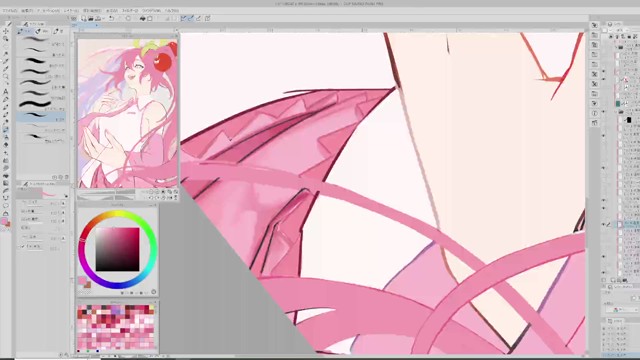
Task: Toggle the checked checkbox in tool property panel
Action: tap(23, 247)
